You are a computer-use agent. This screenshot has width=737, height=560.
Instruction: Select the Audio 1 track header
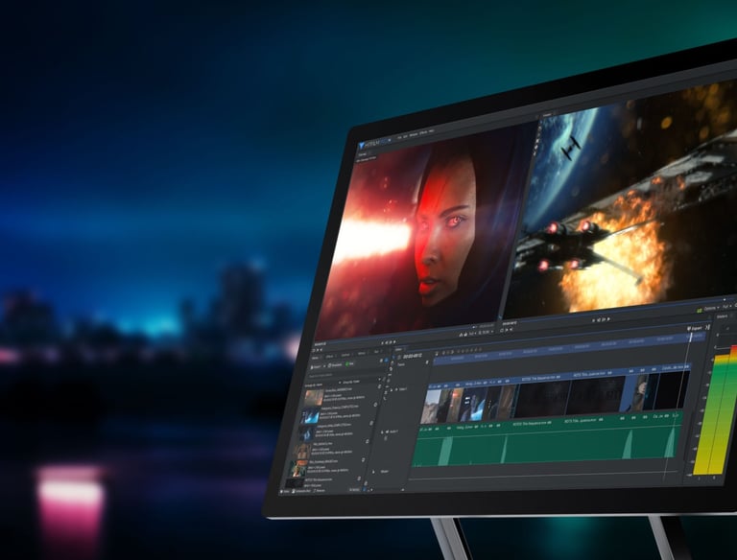pyautogui.click(x=391, y=432)
